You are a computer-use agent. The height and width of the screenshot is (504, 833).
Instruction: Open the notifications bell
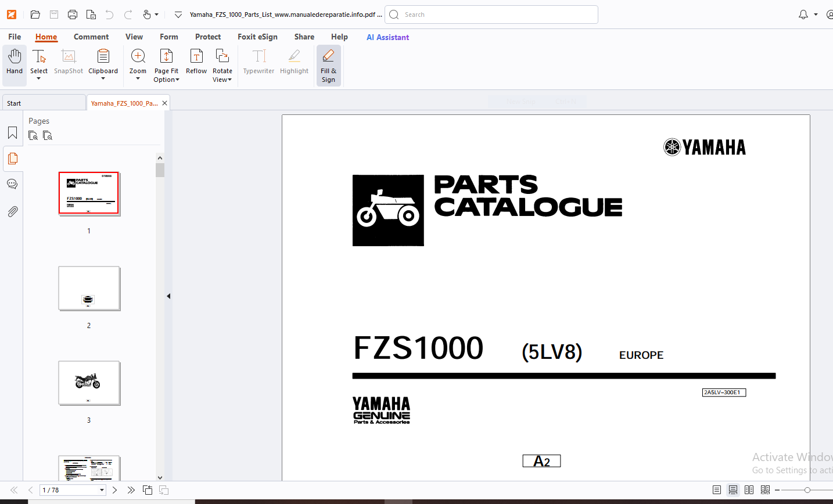click(803, 15)
